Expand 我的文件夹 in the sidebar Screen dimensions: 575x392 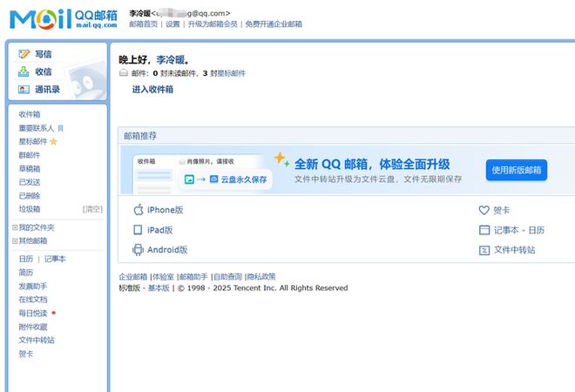(14, 227)
